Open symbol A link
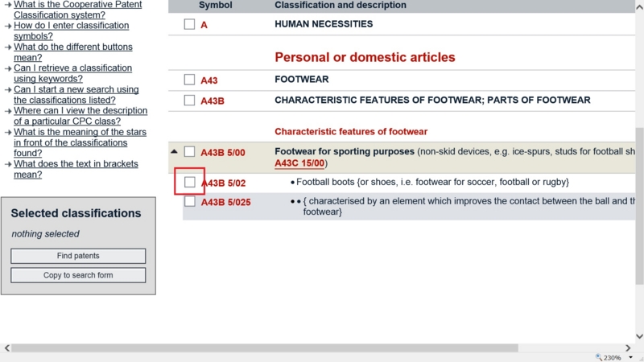The image size is (644, 362). tap(204, 25)
